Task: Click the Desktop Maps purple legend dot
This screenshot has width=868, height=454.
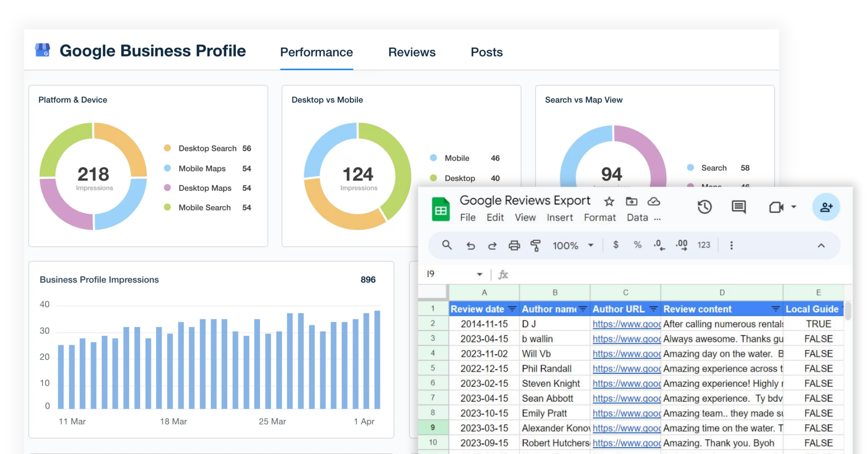Action: (x=167, y=188)
